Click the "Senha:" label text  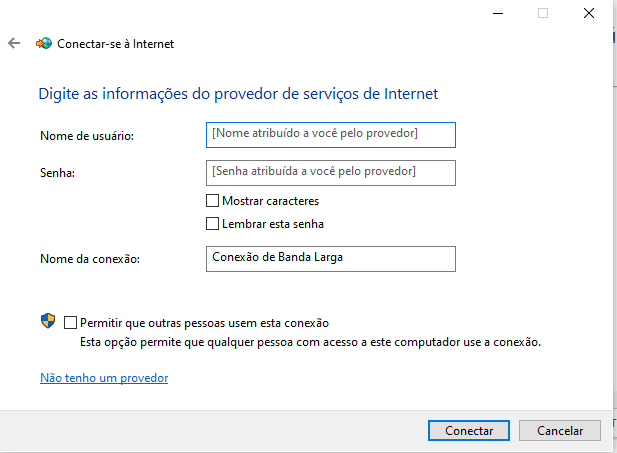[57, 173]
